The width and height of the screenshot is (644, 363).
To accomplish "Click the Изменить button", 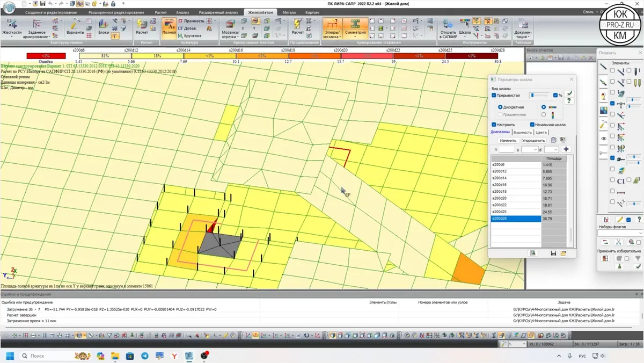I will pyautogui.click(x=508, y=141).
